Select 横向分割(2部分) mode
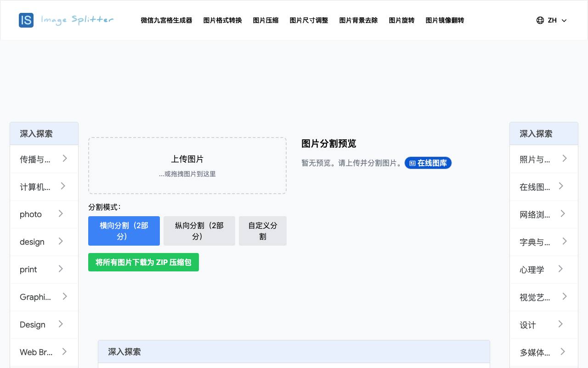 pyautogui.click(x=124, y=231)
